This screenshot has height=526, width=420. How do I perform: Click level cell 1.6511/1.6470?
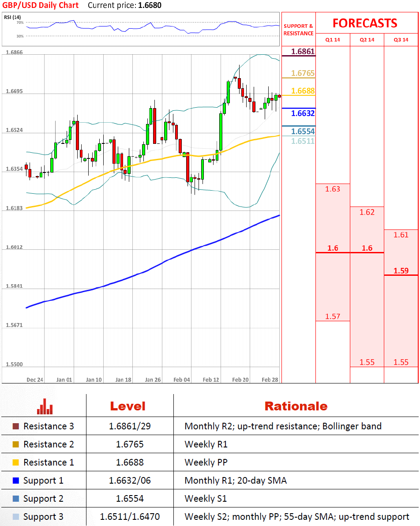click(130, 517)
